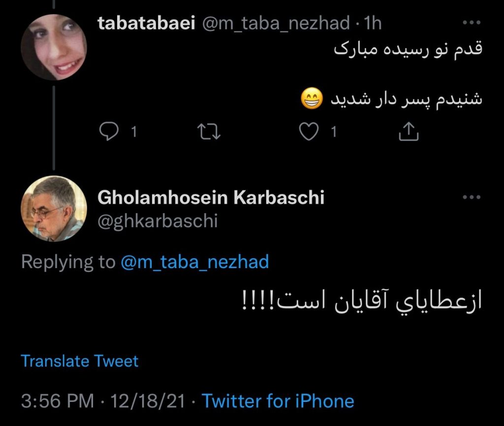Image resolution: width=504 pixels, height=426 pixels.
Task: Open the @ghkarbaschi handle
Action: pyautogui.click(x=157, y=221)
